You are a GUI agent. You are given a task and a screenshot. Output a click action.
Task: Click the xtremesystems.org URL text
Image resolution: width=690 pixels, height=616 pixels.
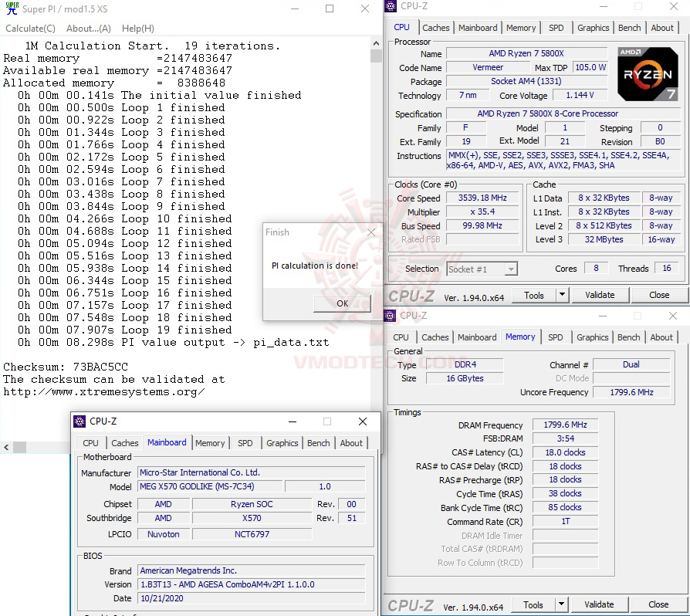click(x=104, y=391)
